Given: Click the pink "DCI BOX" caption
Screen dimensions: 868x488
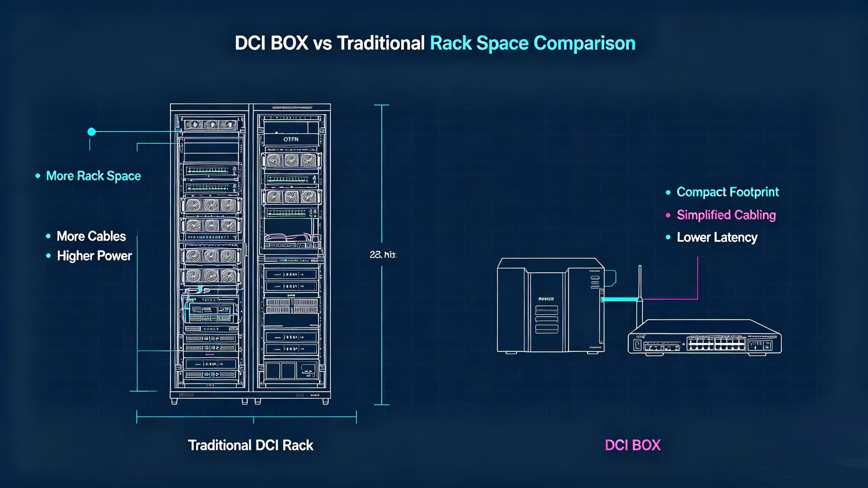Looking at the screenshot, I should click(633, 445).
